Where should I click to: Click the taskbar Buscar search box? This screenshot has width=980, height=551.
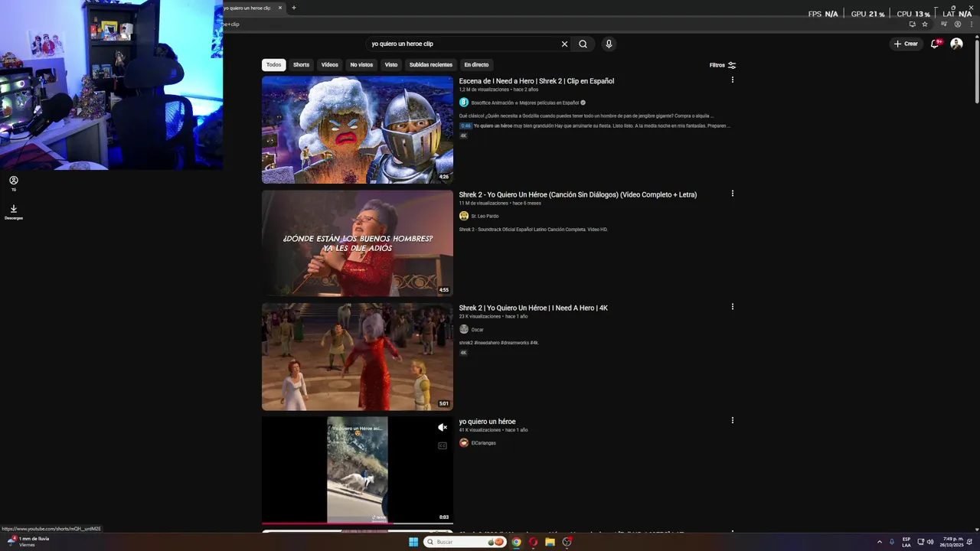466,542
